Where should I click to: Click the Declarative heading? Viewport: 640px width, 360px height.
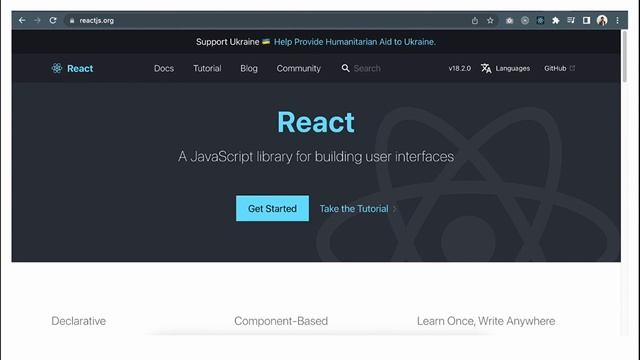[78, 321]
